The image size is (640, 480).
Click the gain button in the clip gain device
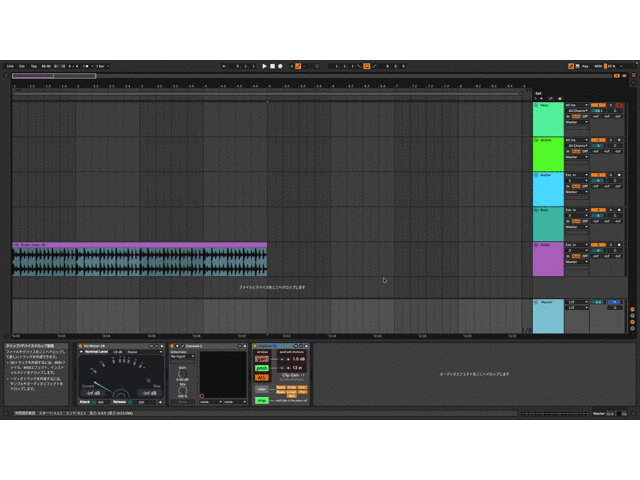262,358
